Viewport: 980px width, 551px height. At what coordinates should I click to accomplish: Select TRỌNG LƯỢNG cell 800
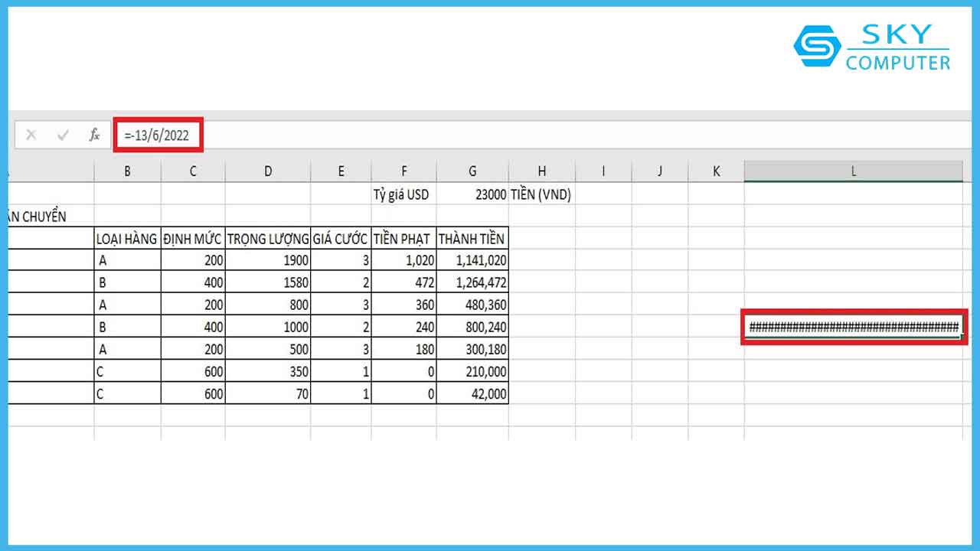268,305
